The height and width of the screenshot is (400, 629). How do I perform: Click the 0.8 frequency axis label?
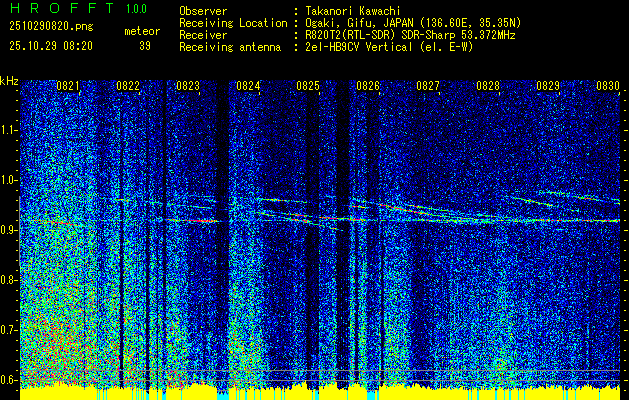click(x=9, y=280)
